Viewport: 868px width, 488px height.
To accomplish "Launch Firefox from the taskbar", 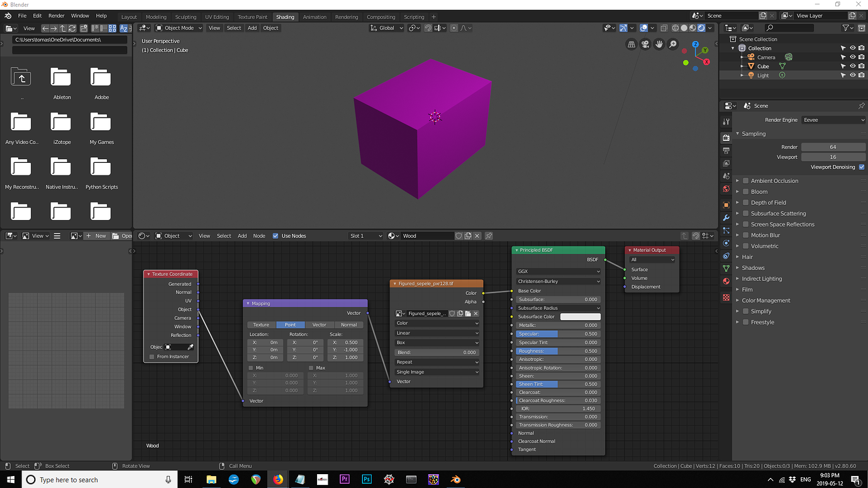I will click(x=278, y=479).
